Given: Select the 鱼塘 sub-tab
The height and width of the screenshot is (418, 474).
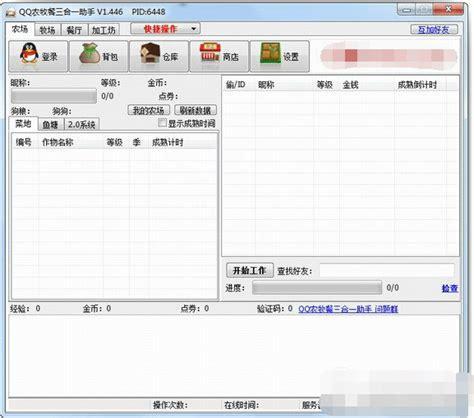Looking at the screenshot, I should point(51,125).
